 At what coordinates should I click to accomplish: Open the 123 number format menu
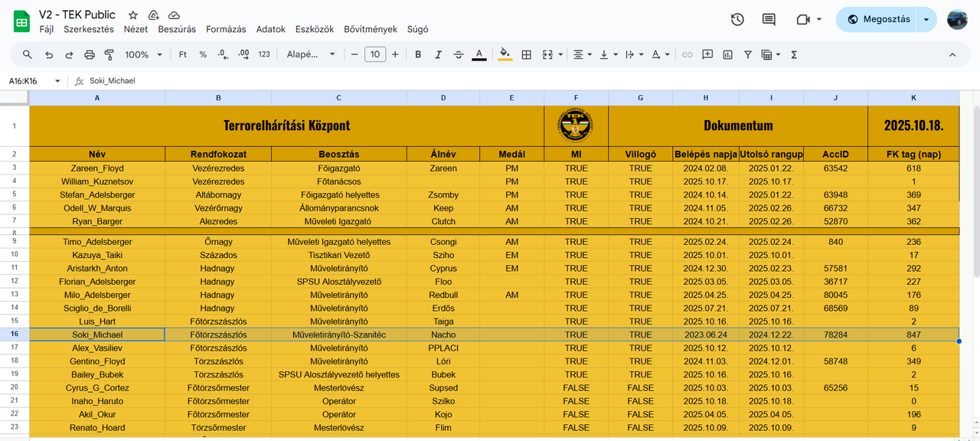(264, 54)
